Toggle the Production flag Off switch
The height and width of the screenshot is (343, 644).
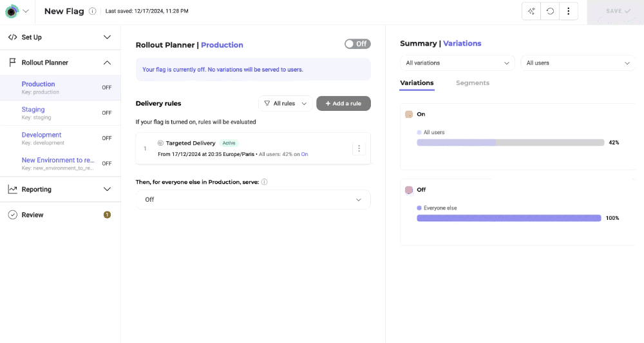357,44
